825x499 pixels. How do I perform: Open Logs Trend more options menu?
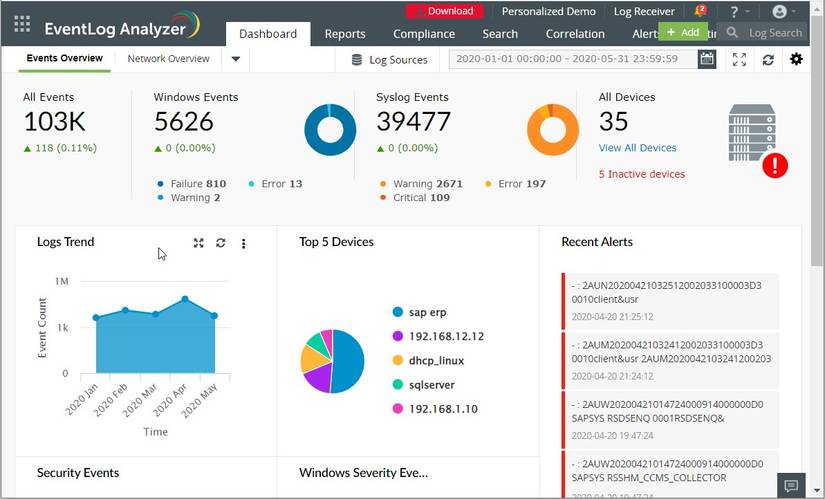[243, 243]
